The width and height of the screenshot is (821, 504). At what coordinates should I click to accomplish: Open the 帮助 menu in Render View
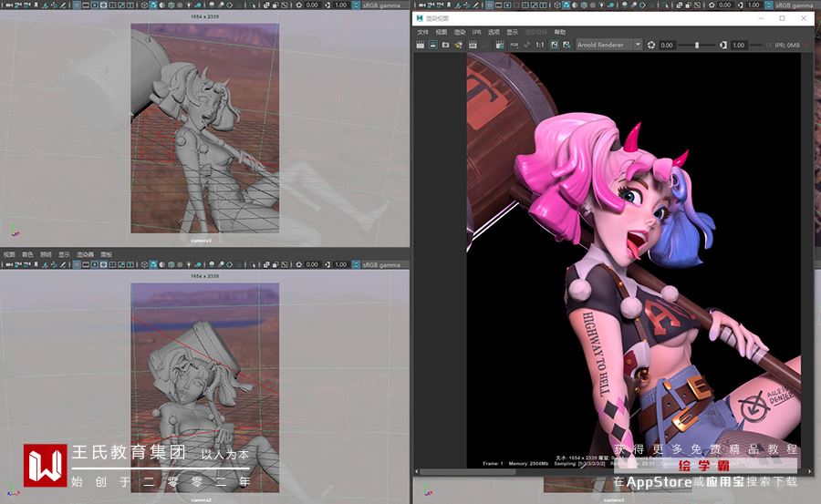pos(560,32)
